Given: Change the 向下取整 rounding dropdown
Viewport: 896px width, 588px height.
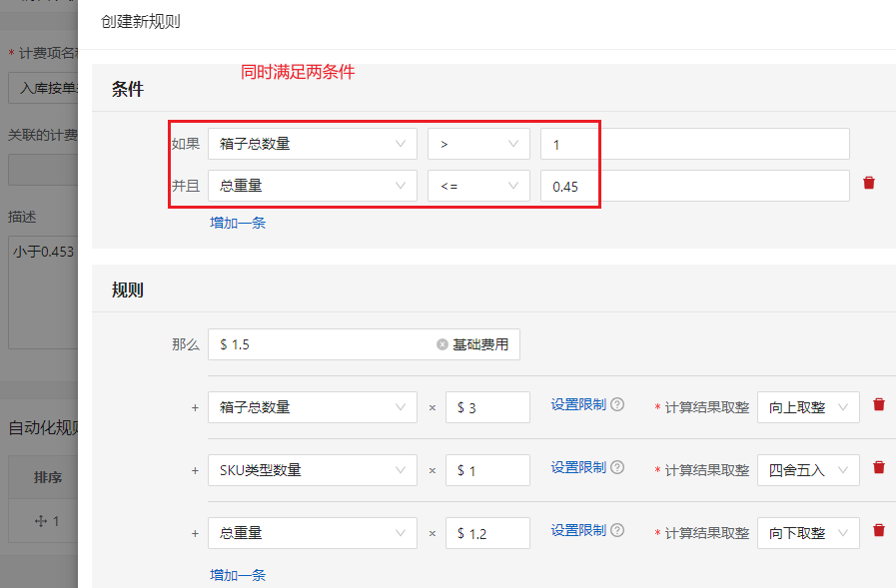Looking at the screenshot, I should [x=808, y=533].
